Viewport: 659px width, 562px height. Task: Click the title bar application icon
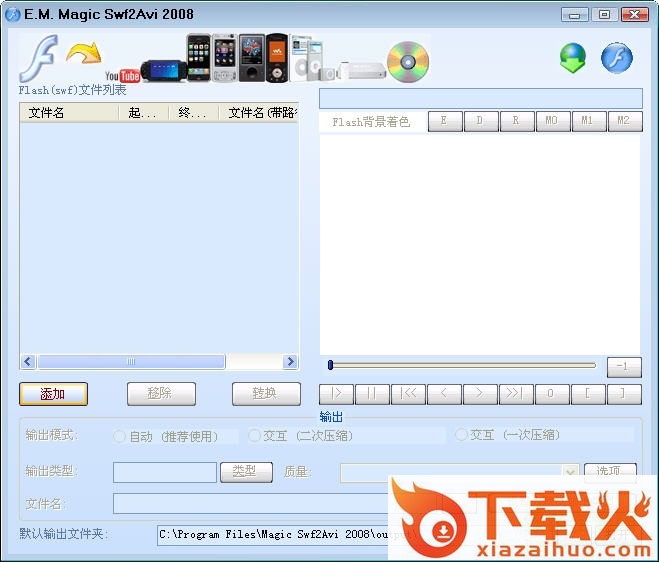[13, 15]
